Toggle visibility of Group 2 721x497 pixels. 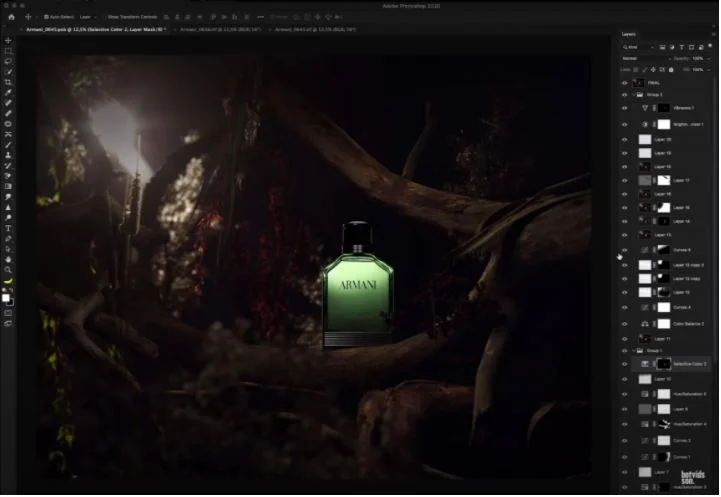pyautogui.click(x=625, y=95)
